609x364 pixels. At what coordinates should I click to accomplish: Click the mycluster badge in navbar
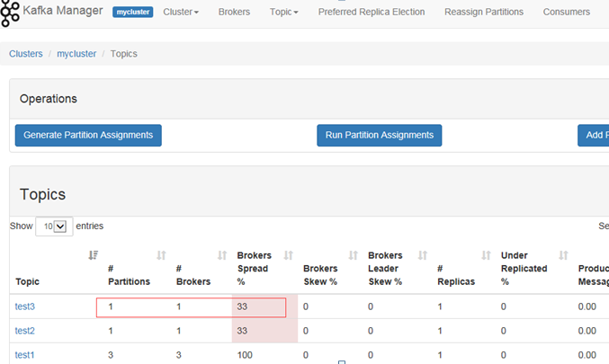click(133, 12)
